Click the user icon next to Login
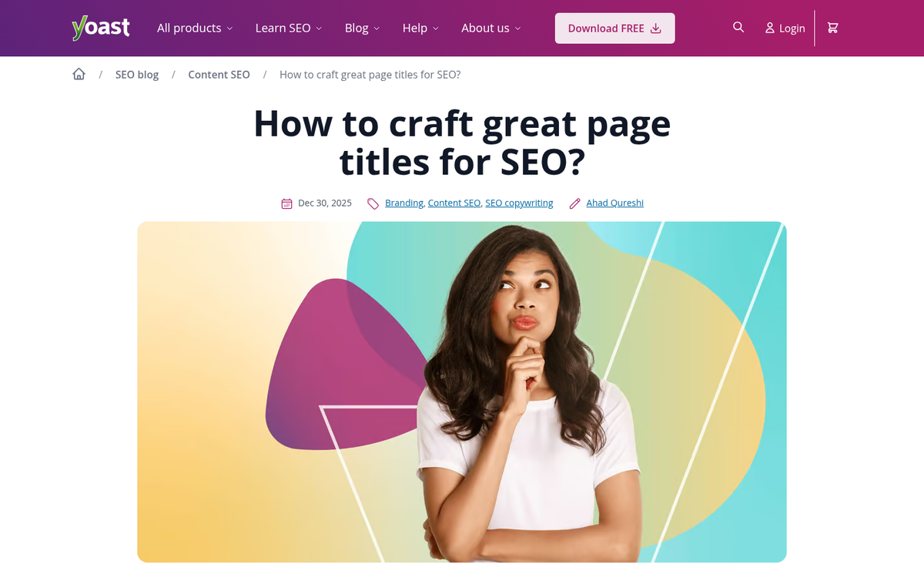This screenshot has height=578, width=924. click(769, 28)
